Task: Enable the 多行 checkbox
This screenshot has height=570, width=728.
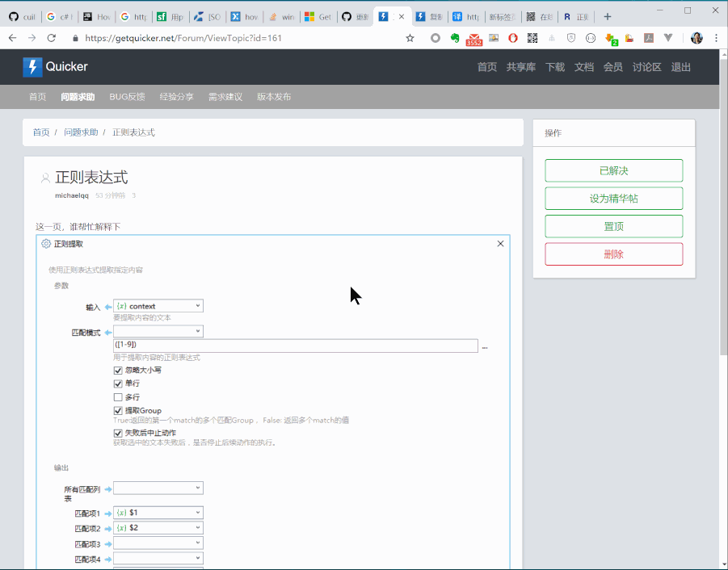Action: (x=119, y=396)
